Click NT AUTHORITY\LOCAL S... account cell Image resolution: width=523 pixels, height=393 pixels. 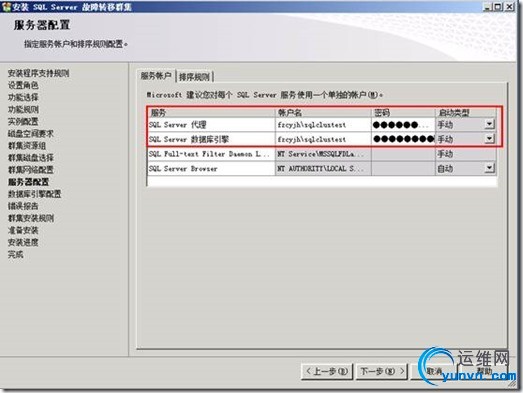pyautogui.click(x=323, y=168)
